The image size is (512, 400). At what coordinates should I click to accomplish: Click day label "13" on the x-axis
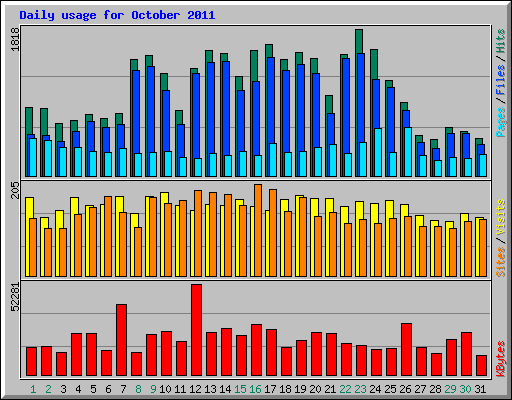tap(210, 389)
